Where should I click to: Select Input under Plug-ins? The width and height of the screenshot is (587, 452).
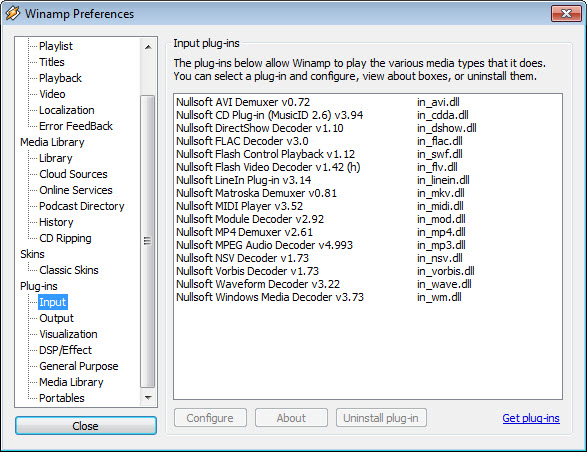(x=53, y=302)
